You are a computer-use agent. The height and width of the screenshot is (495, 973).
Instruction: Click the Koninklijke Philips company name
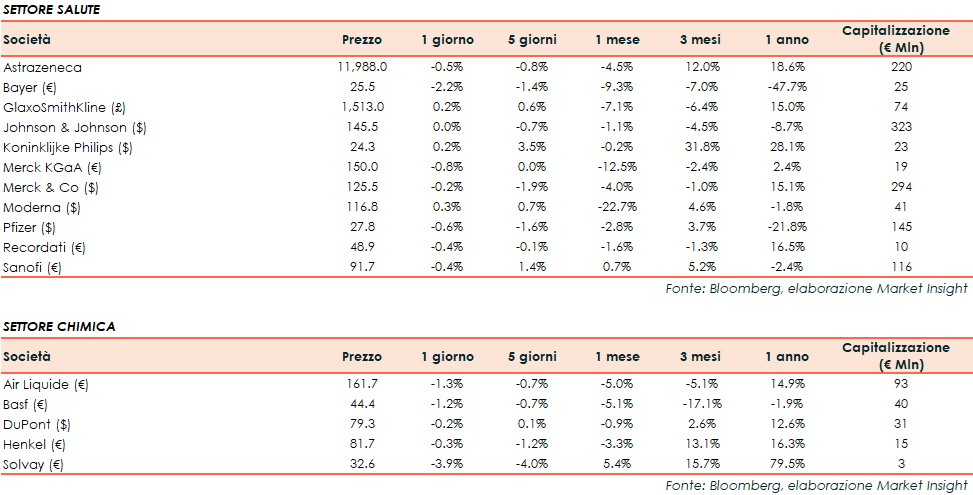67,147
